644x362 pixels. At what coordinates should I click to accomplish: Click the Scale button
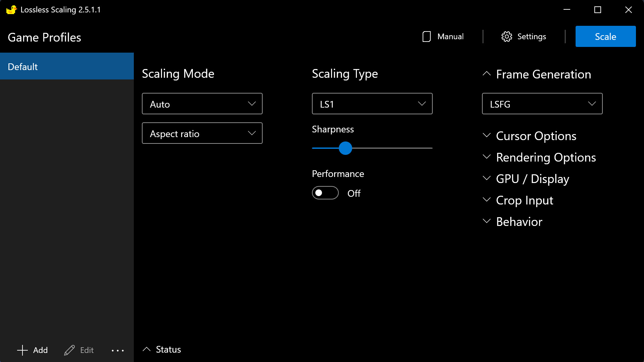coord(605,36)
